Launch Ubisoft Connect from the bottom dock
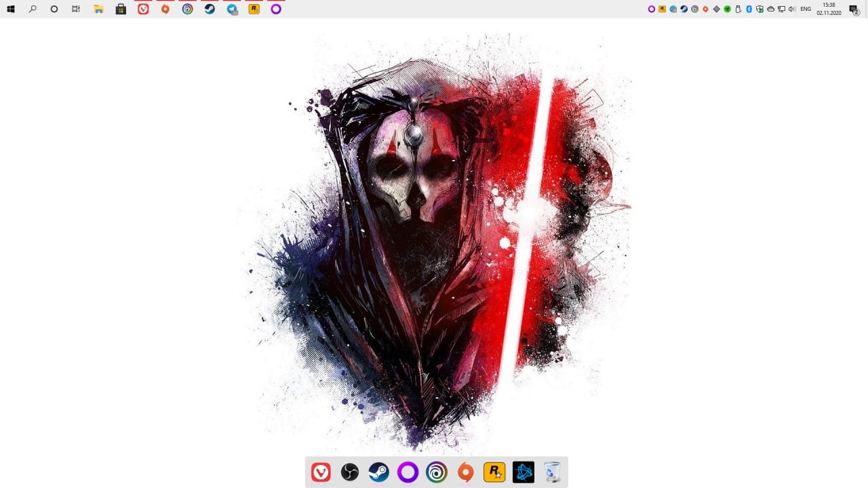The image size is (868, 488). click(x=437, y=472)
